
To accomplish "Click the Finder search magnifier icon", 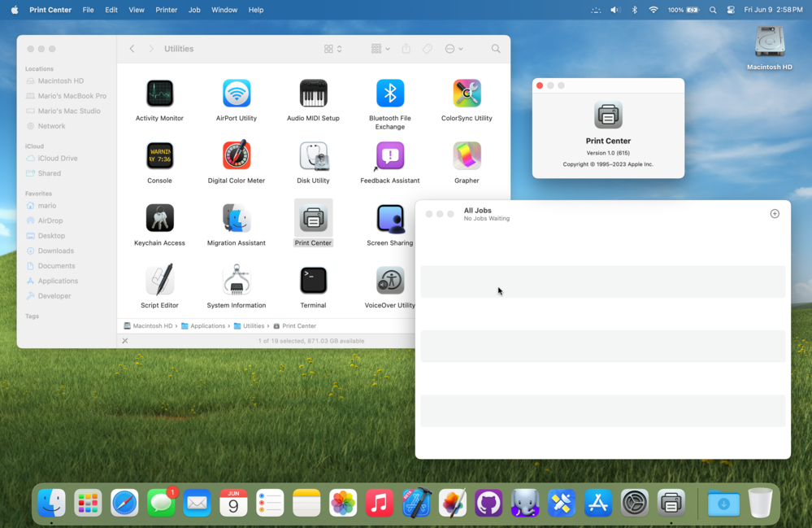I will point(496,49).
